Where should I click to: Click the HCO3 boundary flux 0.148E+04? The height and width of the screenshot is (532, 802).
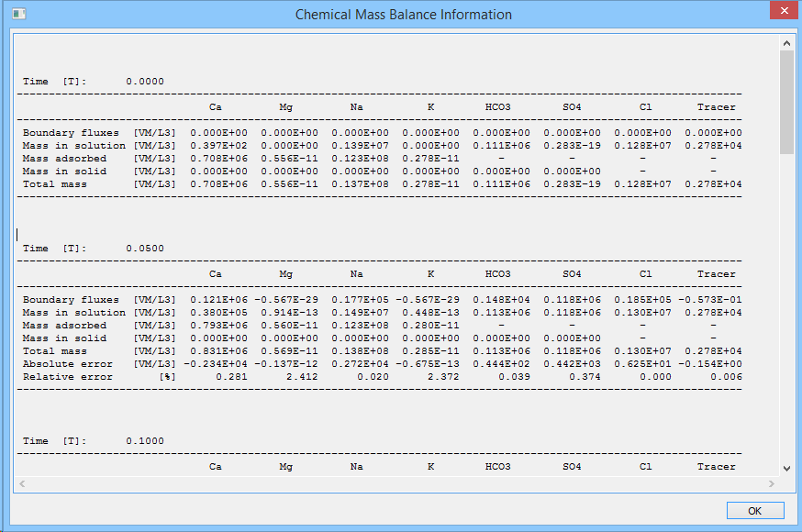pyautogui.click(x=501, y=299)
